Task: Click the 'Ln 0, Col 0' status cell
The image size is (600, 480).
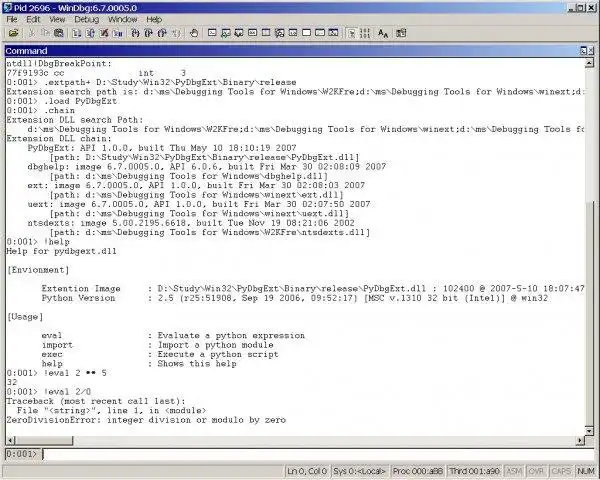Action: pyautogui.click(x=307, y=471)
